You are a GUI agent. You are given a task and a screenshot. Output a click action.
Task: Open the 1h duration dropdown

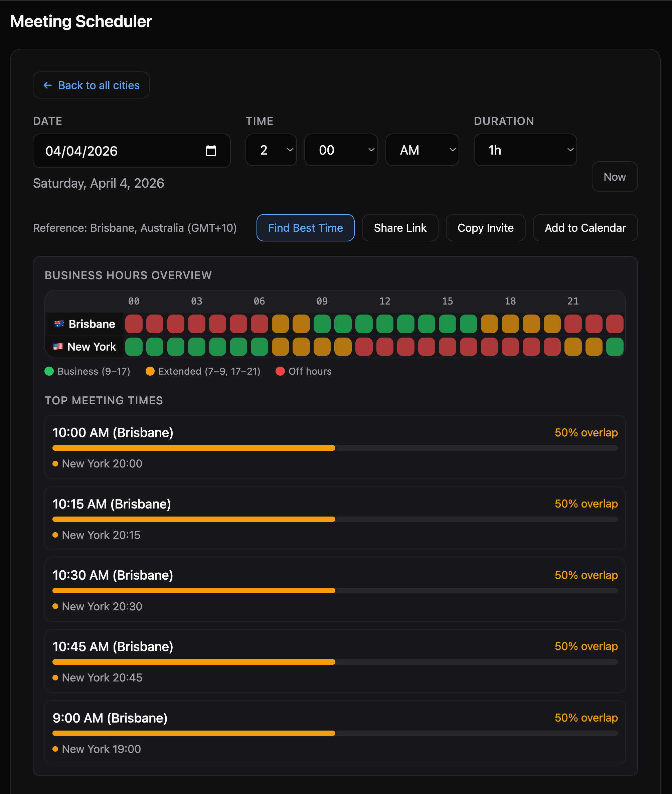[x=525, y=150]
